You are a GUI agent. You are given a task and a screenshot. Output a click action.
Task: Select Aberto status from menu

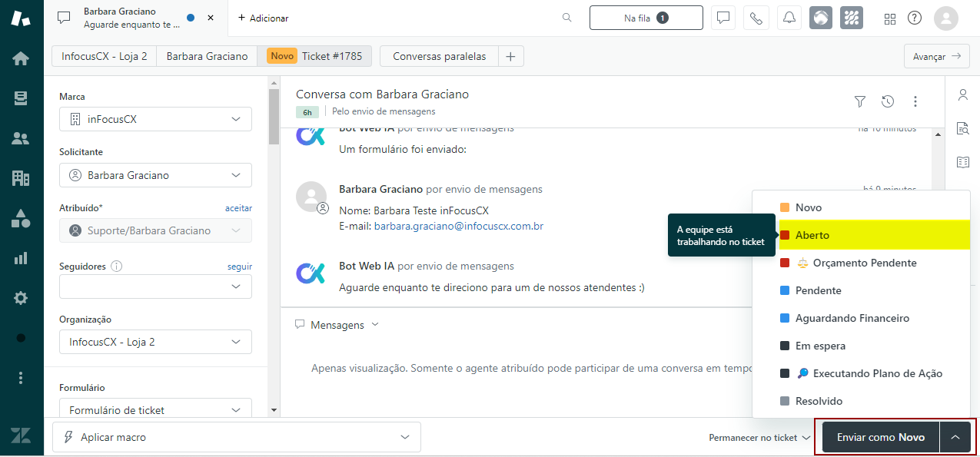[x=812, y=235]
